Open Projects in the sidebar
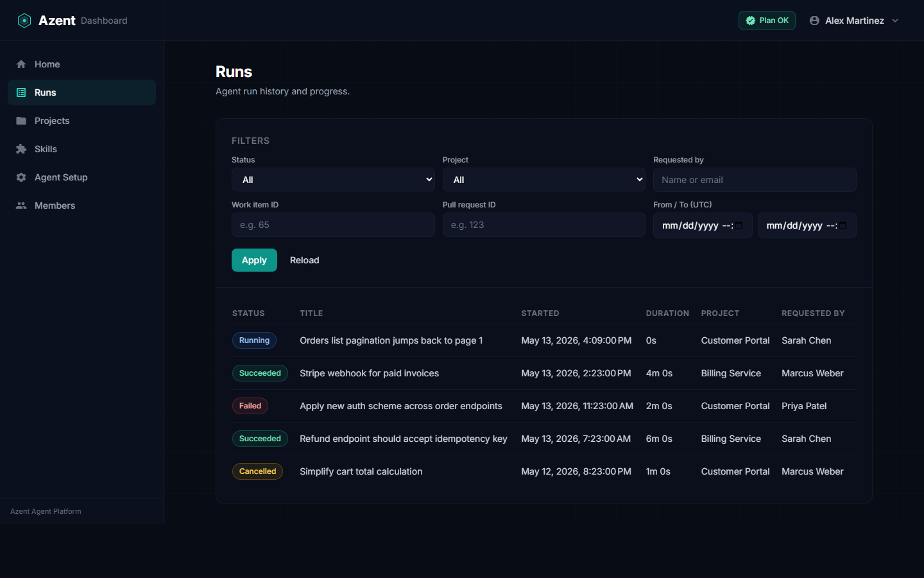This screenshot has height=578, width=924. tap(81, 121)
